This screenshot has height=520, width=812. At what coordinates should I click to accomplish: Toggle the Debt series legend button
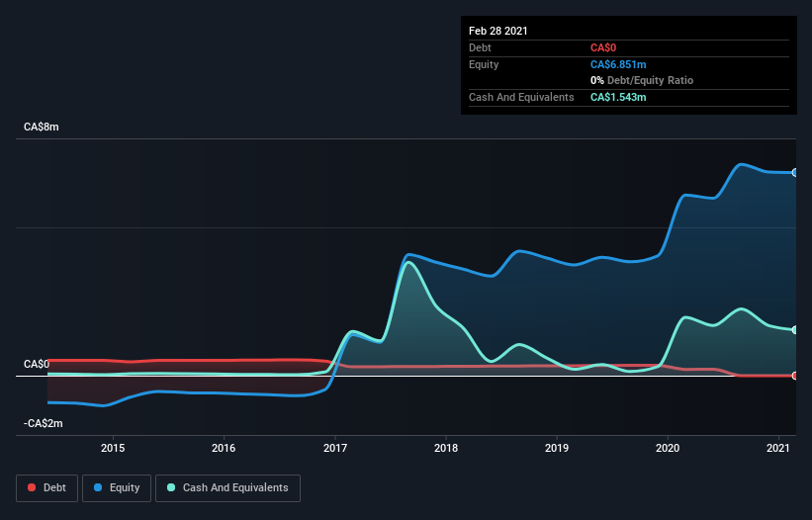coord(46,488)
